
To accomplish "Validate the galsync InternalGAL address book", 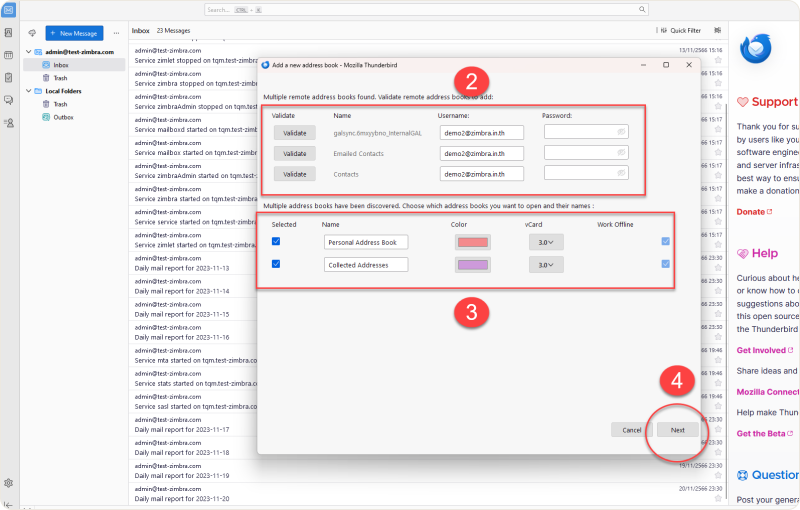I will click(295, 133).
